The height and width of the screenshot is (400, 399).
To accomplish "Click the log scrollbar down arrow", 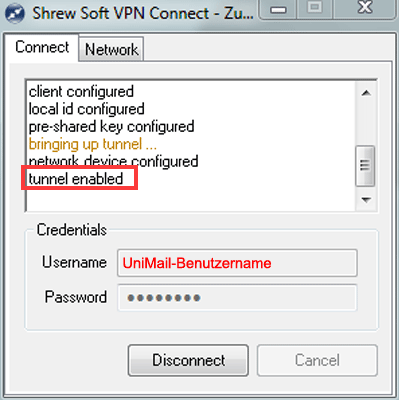I will (x=366, y=200).
